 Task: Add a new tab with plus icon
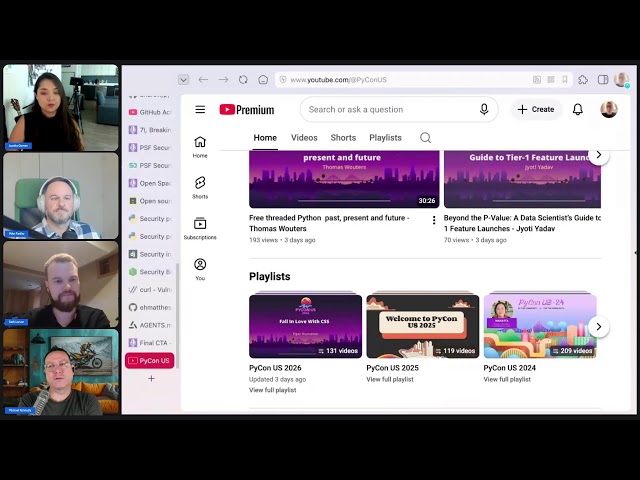pos(151,378)
